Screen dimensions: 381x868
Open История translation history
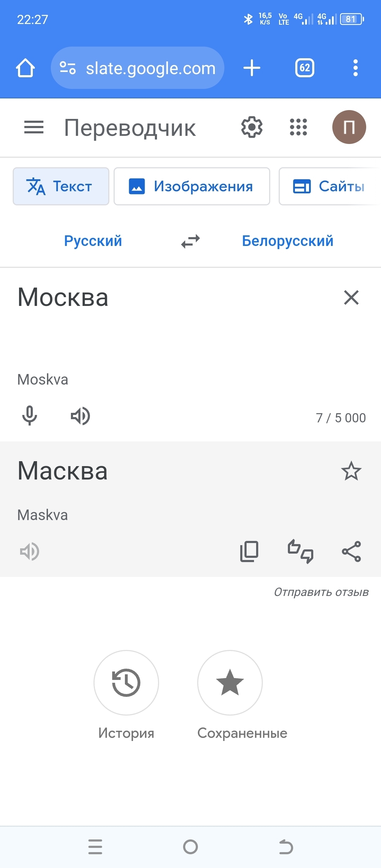click(126, 683)
